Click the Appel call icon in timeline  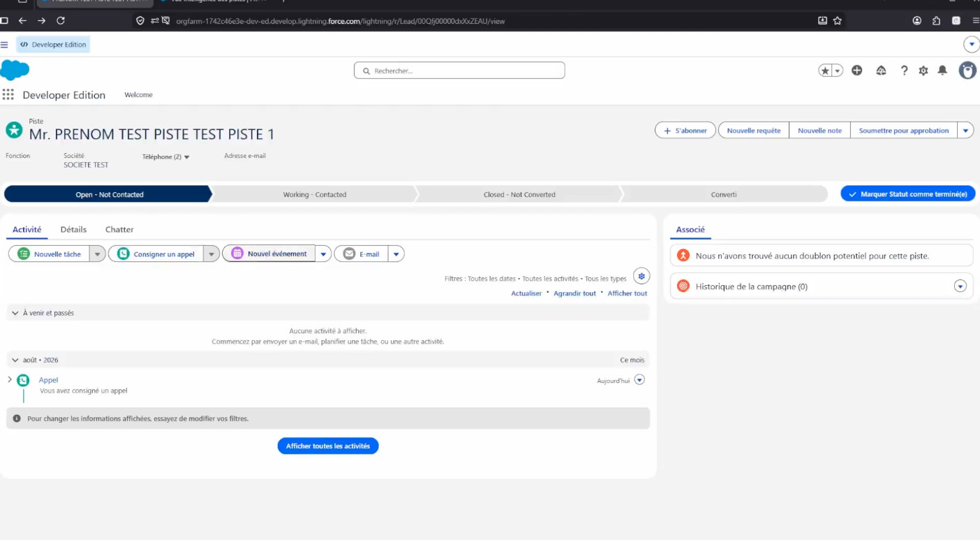[23, 380]
